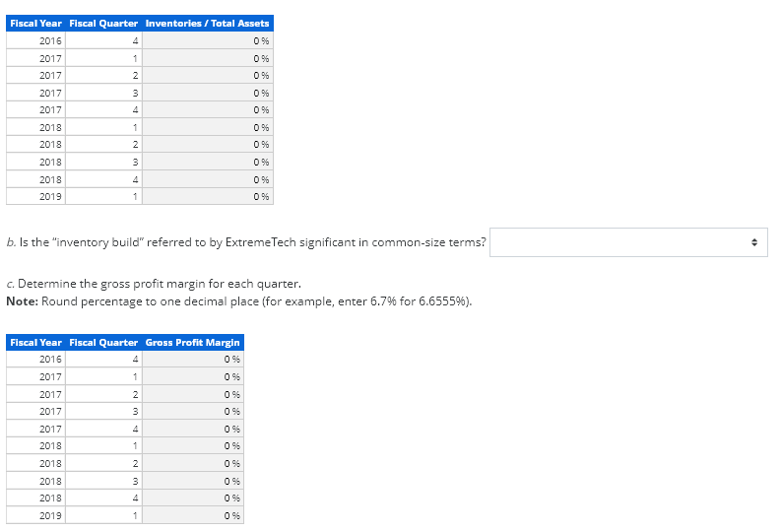Click Gross Profit Margin field for 2018 Q4
This screenshot has height=532, width=781.
pos(193,498)
